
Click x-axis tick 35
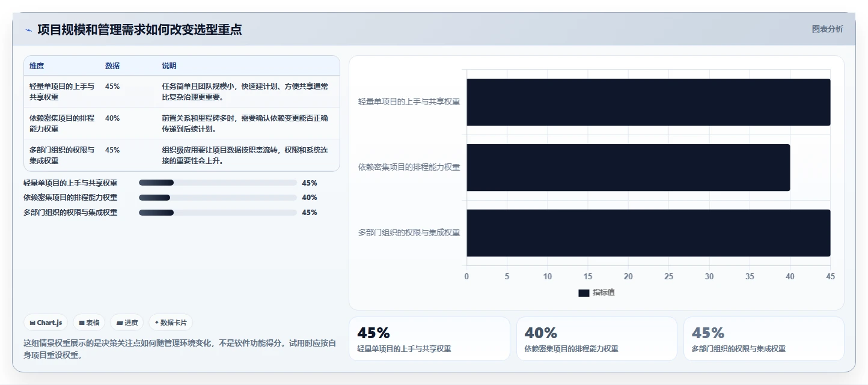750,276
